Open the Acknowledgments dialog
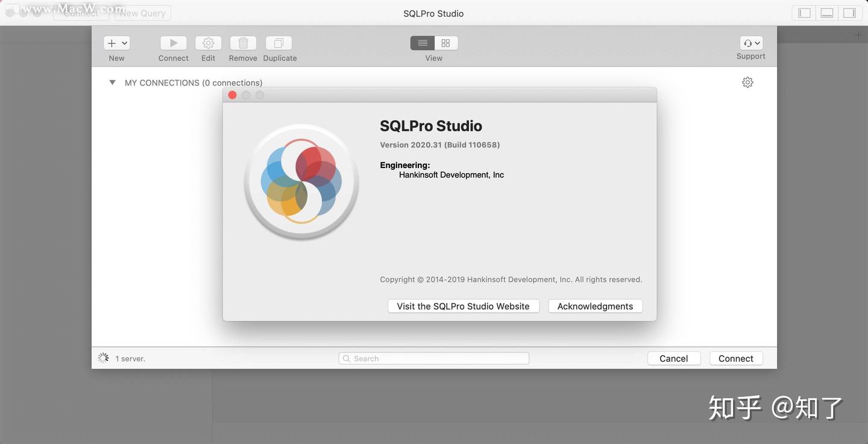This screenshot has height=444, width=868. point(594,305)
